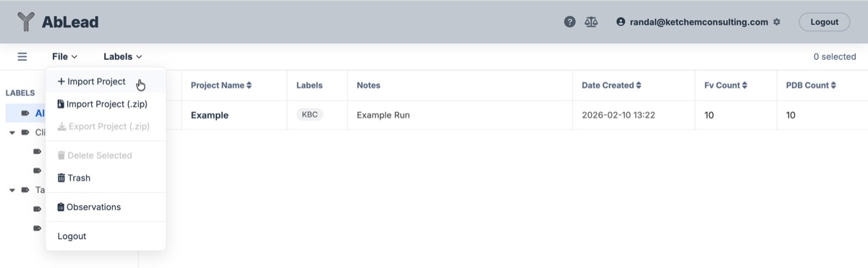Click the randal@ketchemconsulting.com account email
Viewport: 868px width, 268px height.
[698, 22]
